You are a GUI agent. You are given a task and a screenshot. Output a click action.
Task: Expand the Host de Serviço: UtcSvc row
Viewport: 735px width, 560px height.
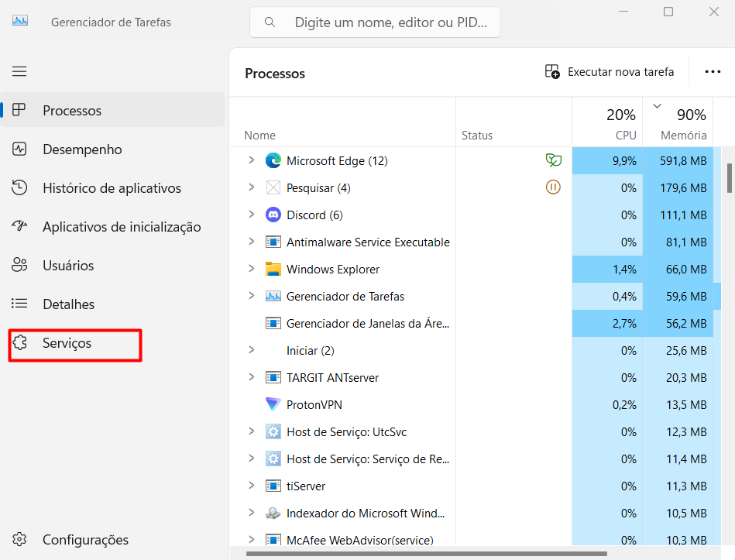(251, 431)
